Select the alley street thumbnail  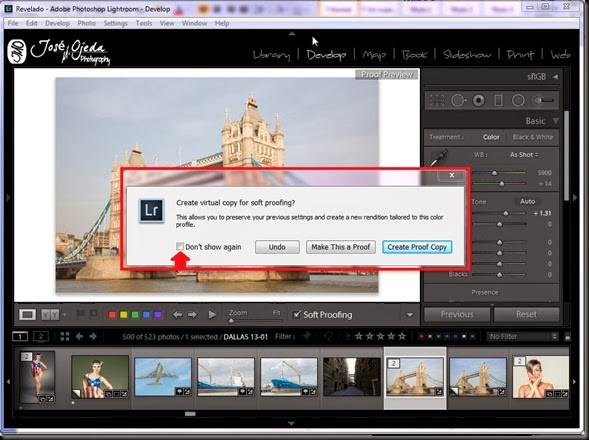coord(352,377)
